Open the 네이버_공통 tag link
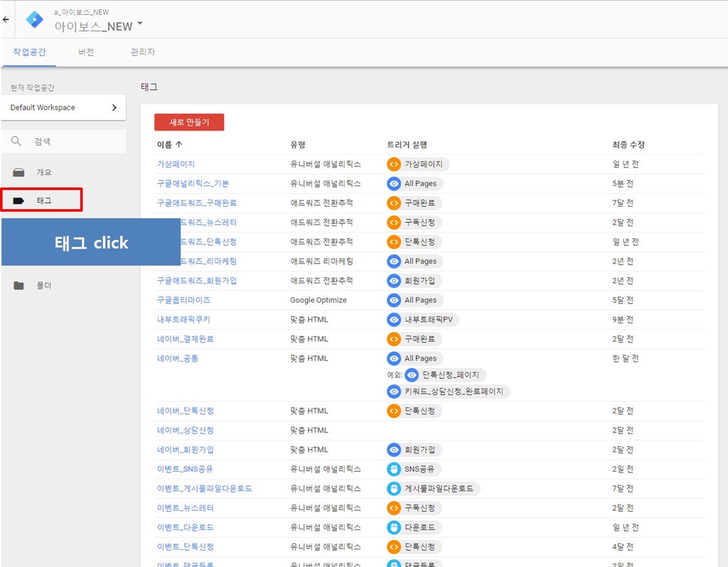Screen dimensions: 728x567 (178, 358)
